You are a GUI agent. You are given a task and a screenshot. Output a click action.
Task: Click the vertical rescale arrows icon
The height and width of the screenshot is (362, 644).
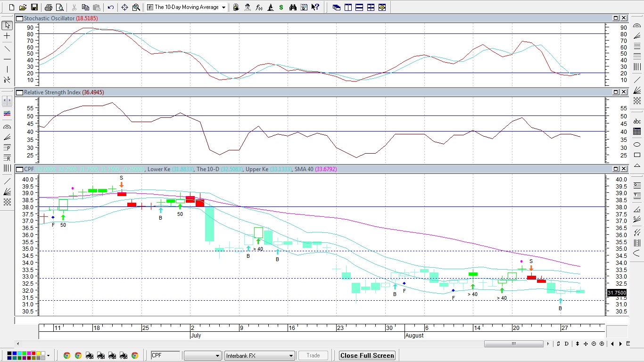[x=578, y=344]
